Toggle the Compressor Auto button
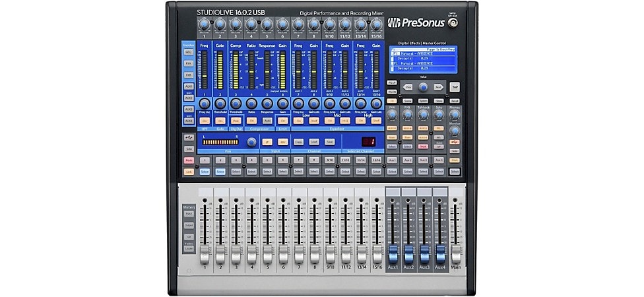The width and height of the screenshot is (644, 297). [x=267, y=121]
